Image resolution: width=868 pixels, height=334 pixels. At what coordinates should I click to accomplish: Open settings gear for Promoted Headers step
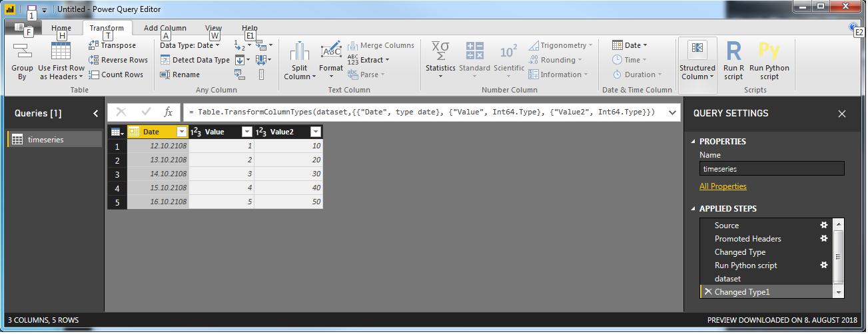pyautogui.click(x=824, y=238)
